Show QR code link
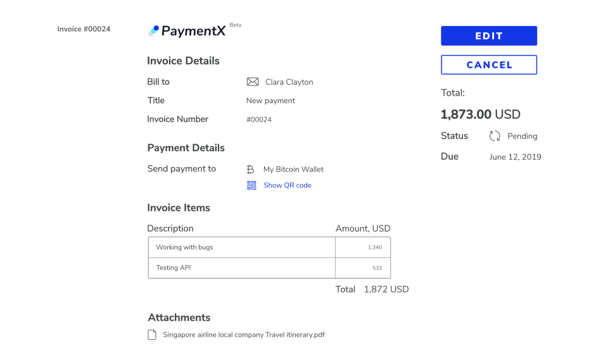This screenshot has width=608, height=364. coord(288,185)
